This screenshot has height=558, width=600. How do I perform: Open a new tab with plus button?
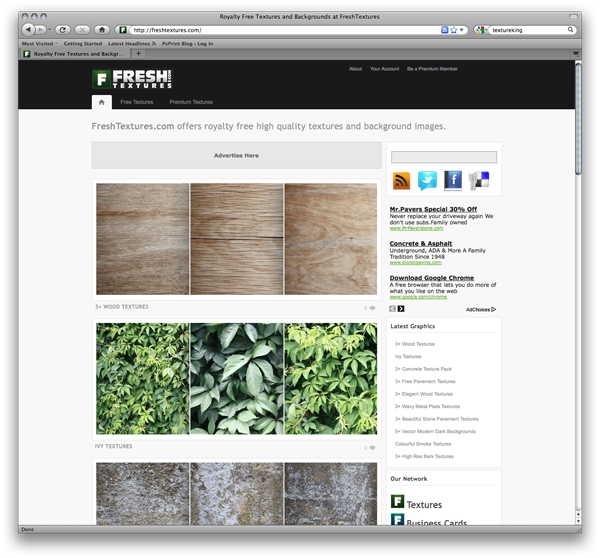[139, 54]
